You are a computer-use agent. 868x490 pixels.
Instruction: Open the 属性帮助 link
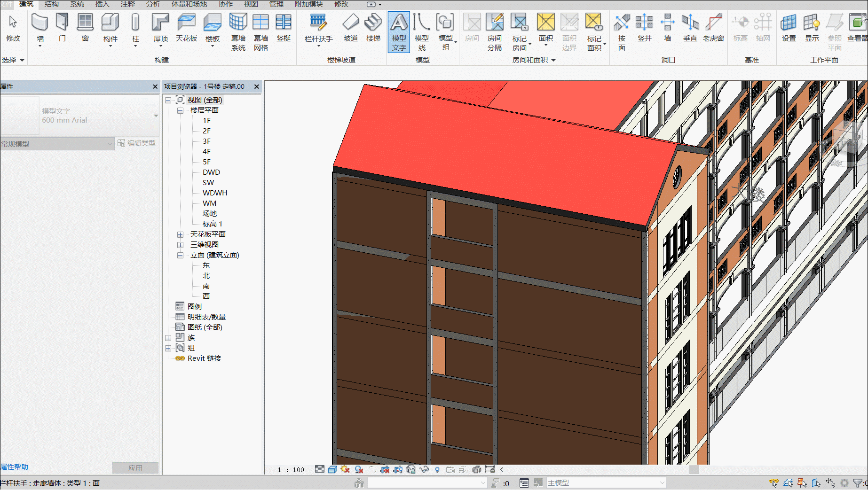(15, 467)
